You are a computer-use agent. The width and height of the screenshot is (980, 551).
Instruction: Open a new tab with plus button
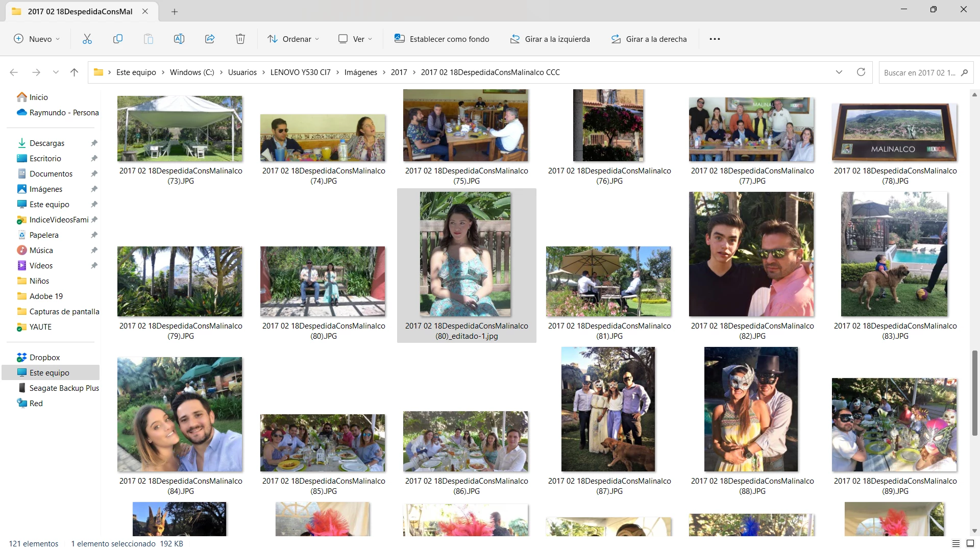[x=175, y=11]
